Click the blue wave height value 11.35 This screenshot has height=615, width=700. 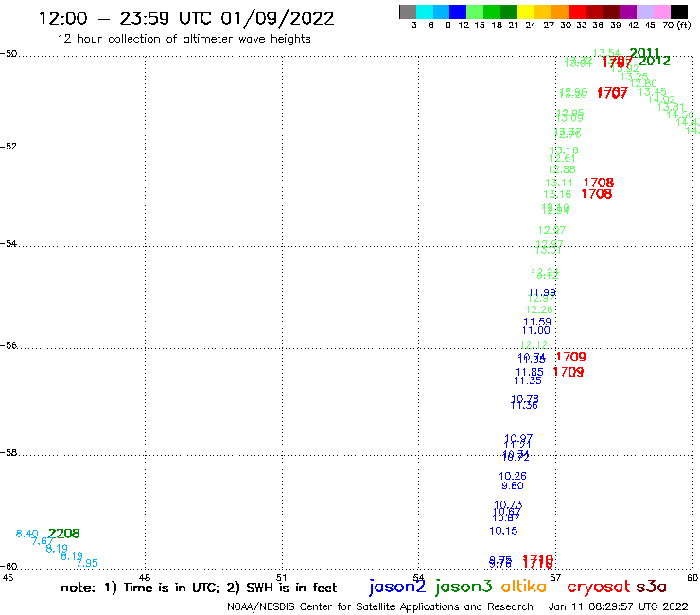tap(528, 380)
